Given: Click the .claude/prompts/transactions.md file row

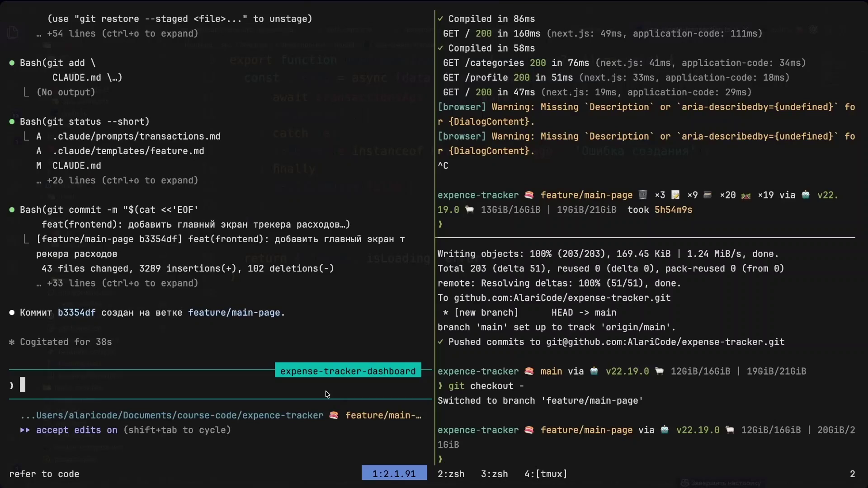Looking at the screenshot, I should click(128, 136).
